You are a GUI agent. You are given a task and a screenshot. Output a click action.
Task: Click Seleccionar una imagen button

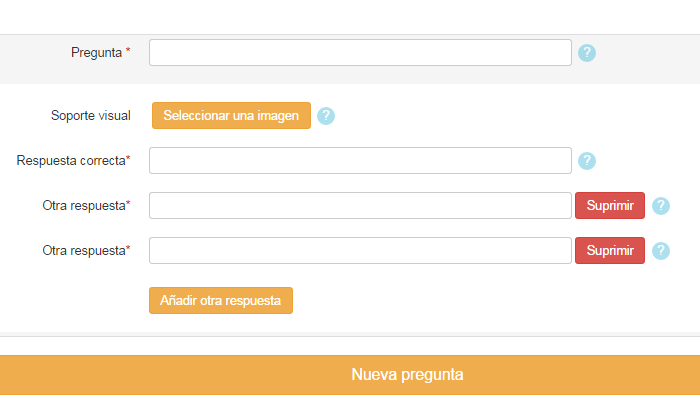pos(231,116)
